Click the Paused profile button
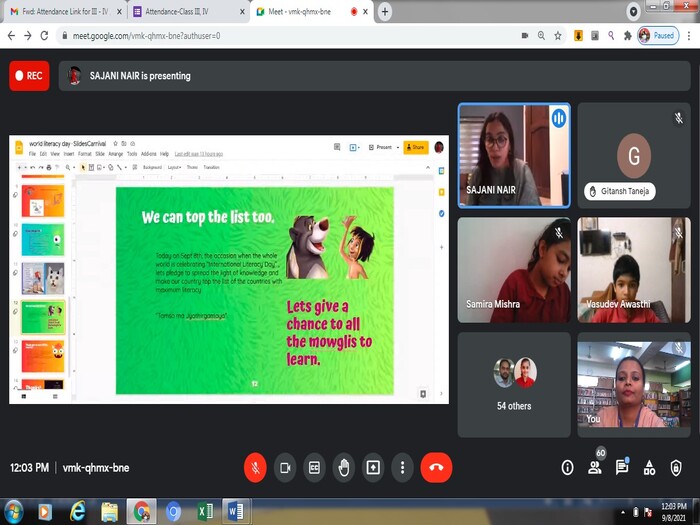700x525 pixels. 658,36
